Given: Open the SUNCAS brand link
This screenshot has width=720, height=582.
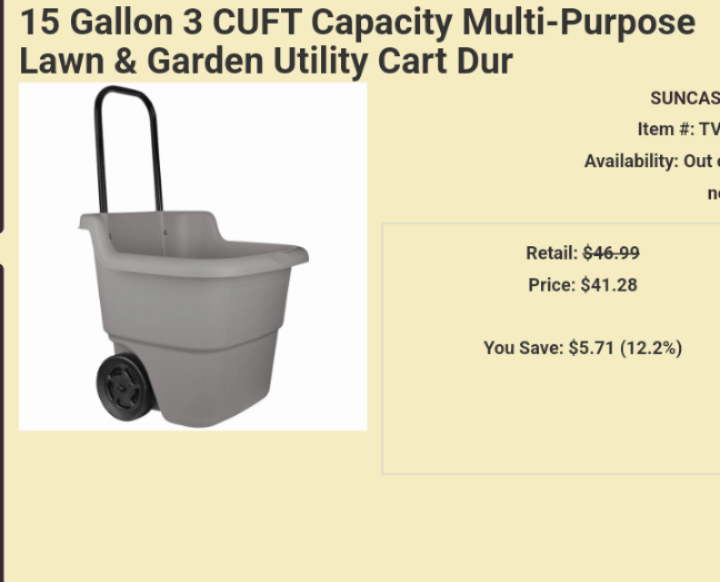Looking at the screenshot, I should click(684, 98).
